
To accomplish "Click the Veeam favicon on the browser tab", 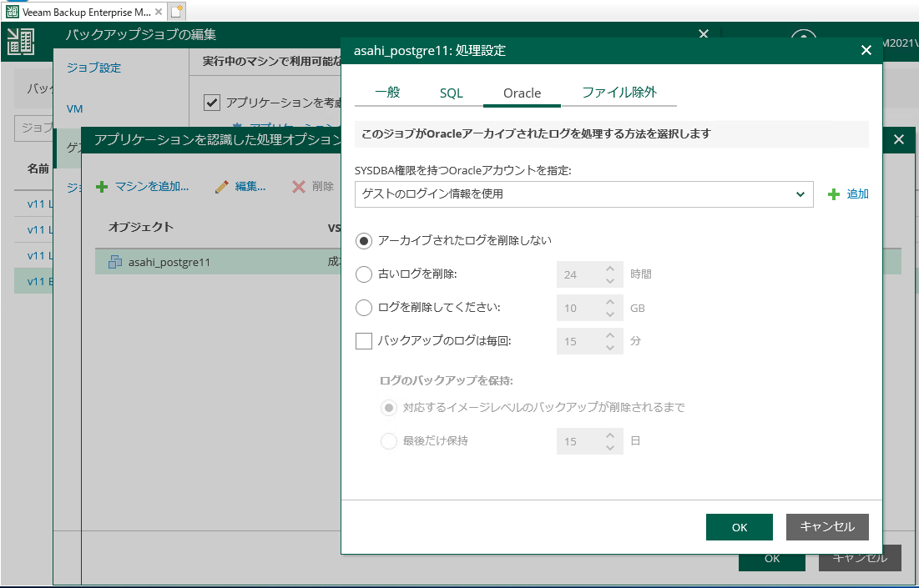I will click(12, 12).
